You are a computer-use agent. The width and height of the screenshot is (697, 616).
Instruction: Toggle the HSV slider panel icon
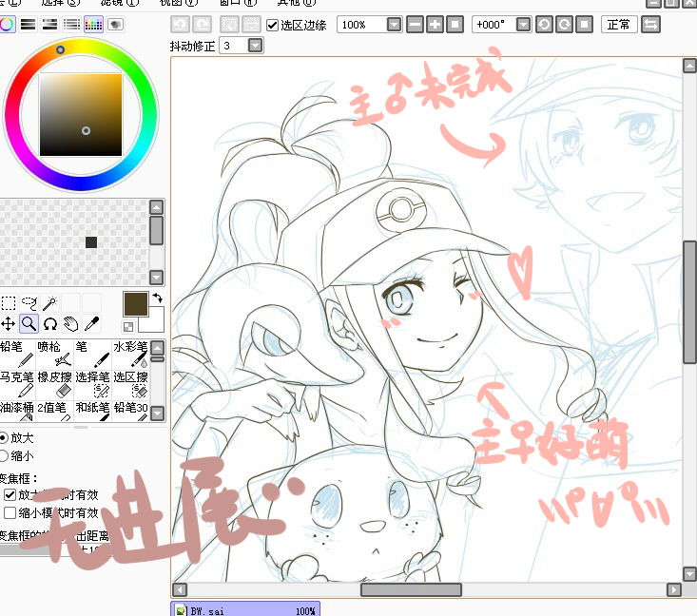pyautogui.click(x=49, y=25)
